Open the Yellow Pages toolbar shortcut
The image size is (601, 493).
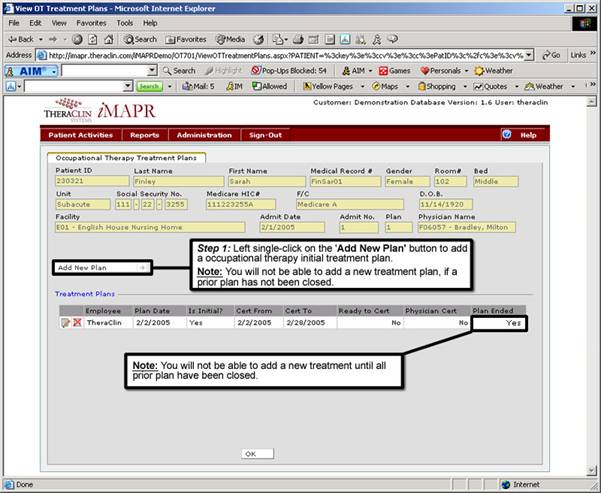(x=335, y=87)
